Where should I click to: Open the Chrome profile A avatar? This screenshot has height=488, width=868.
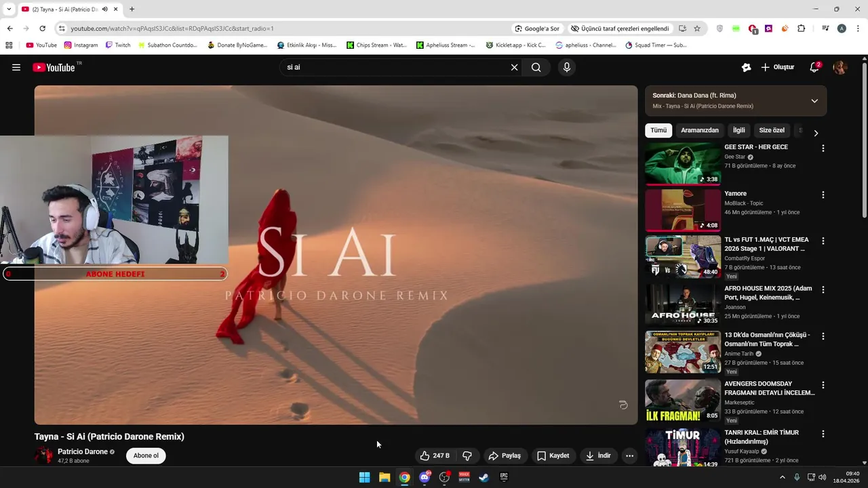click(842, 28)
